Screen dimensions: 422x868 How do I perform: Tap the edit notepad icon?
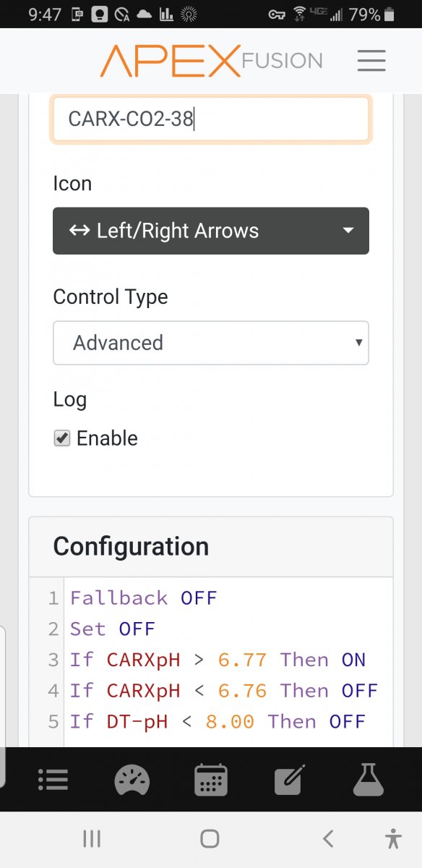point(290,779)
